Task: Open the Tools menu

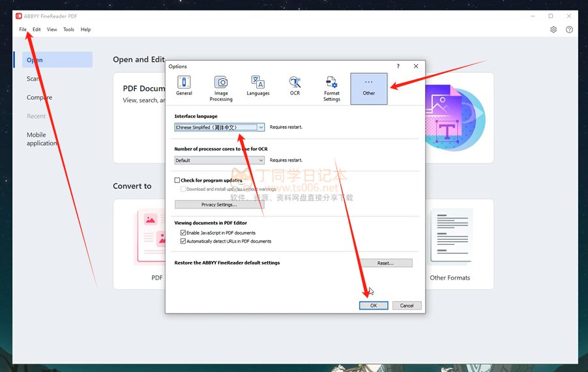Action: point(68,29)
